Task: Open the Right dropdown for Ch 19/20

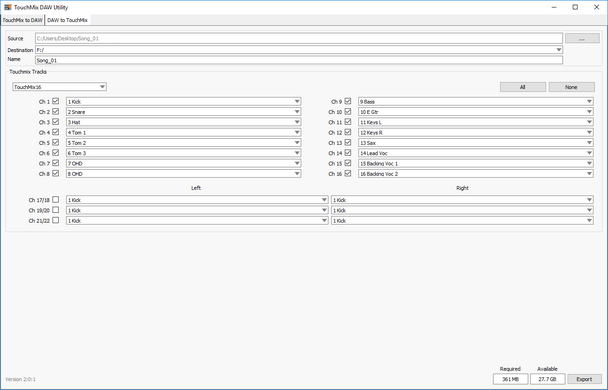Action: pyautogui.click(x=462, y=210)
